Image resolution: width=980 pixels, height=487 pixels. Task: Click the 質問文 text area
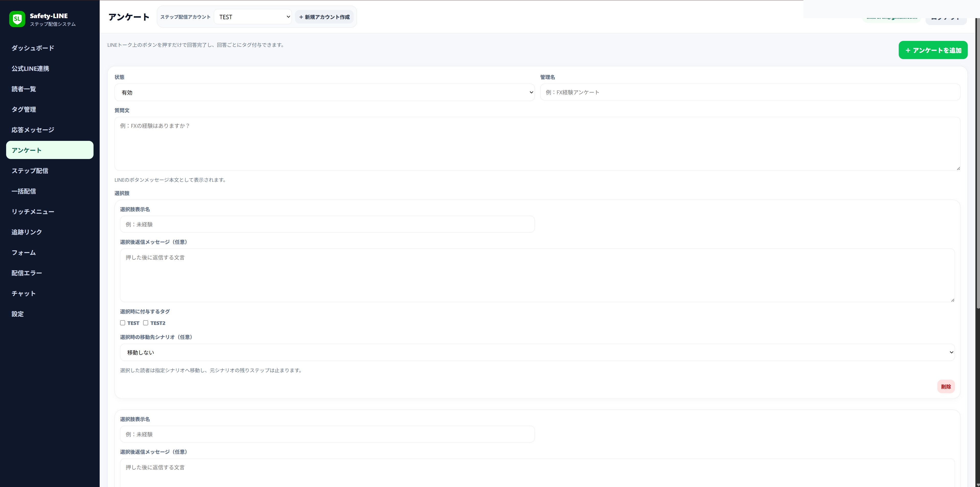click(x=537, y=143)
